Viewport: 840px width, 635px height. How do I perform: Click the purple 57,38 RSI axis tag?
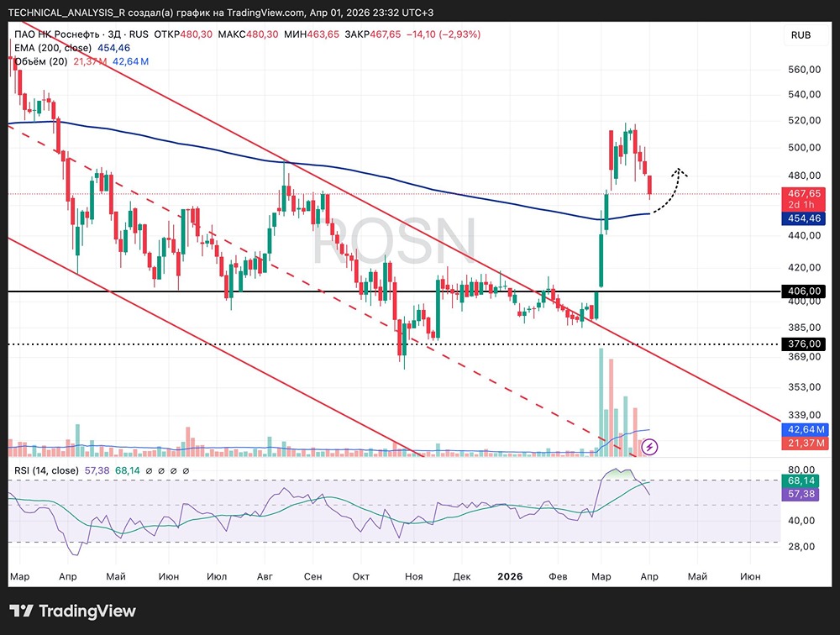click(x=801, y=494)
